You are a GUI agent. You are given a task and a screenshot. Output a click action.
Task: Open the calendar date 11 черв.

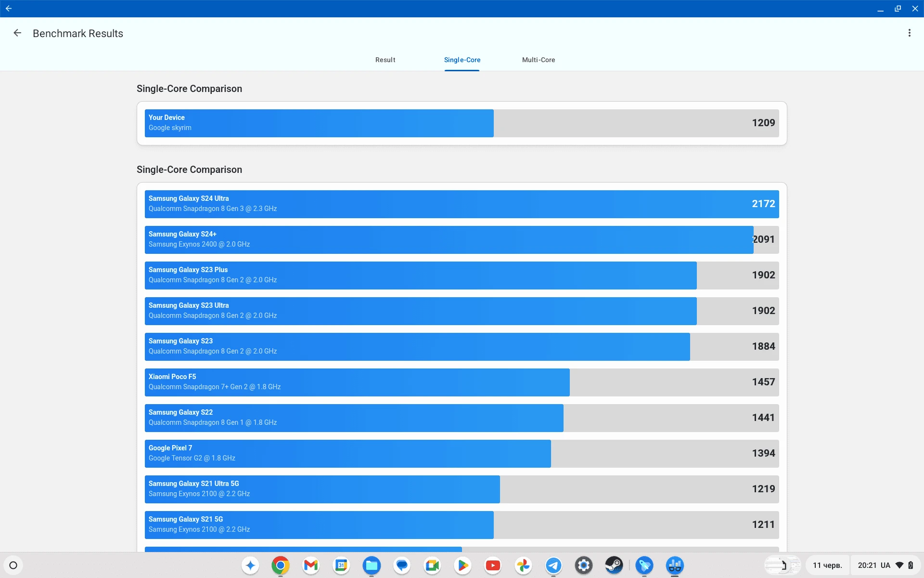tap(827, 565)
